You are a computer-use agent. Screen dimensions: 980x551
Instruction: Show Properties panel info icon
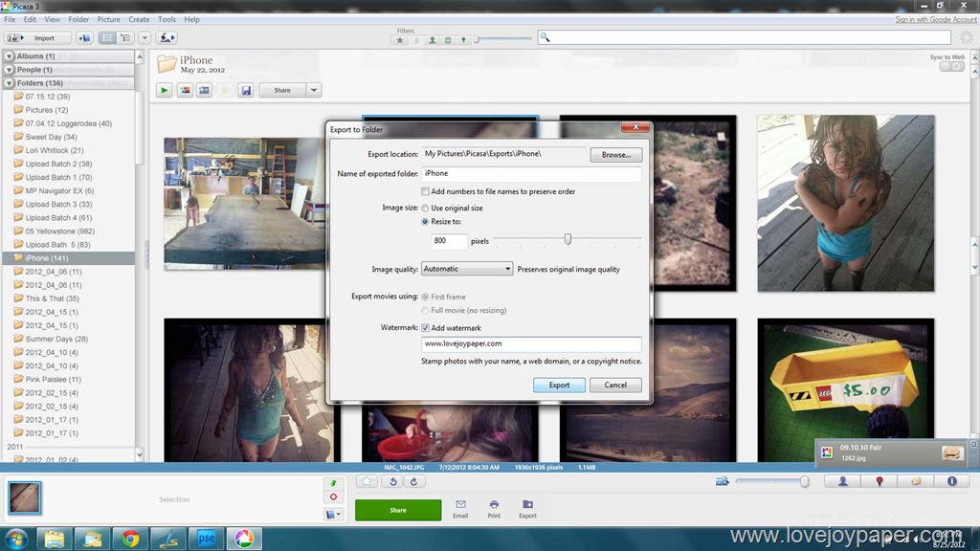click(952, 481)
